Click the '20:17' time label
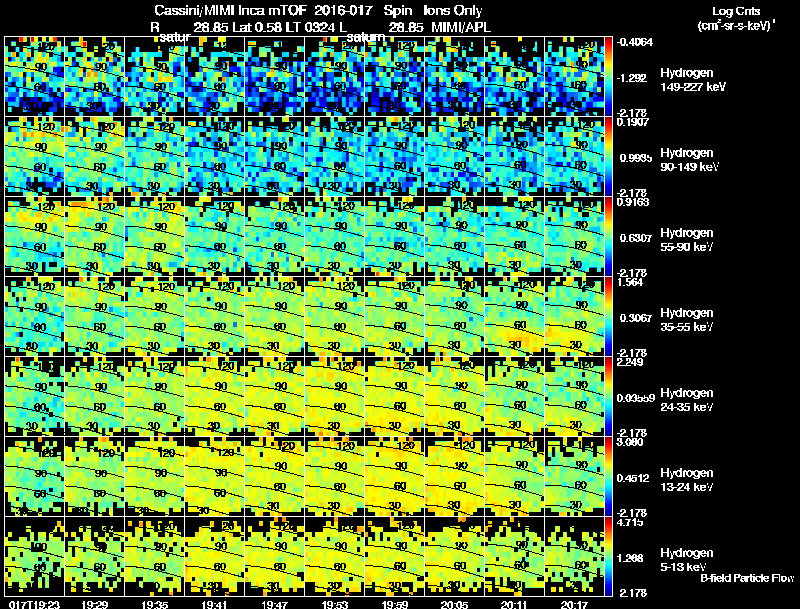The image size is (800, 609). pos(574,604)
